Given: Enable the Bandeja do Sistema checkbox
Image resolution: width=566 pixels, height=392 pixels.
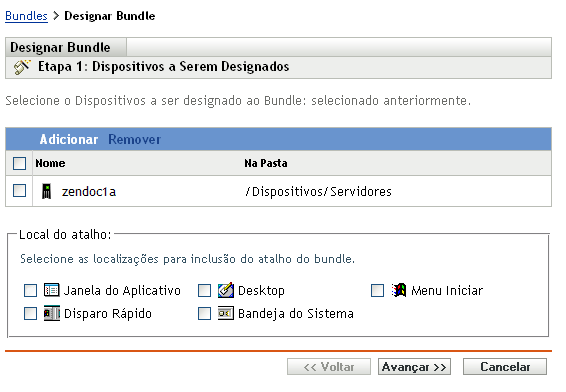Looking at the screenshot, I should [x=204, y=313].
